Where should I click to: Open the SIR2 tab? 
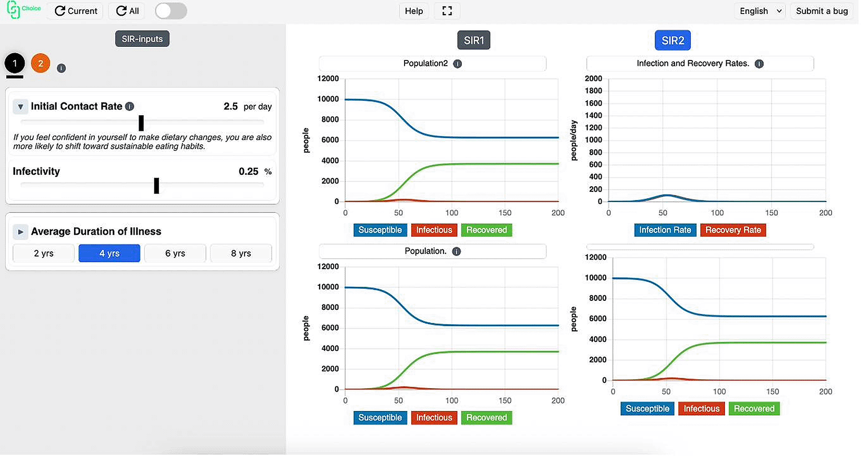(673, 41)
